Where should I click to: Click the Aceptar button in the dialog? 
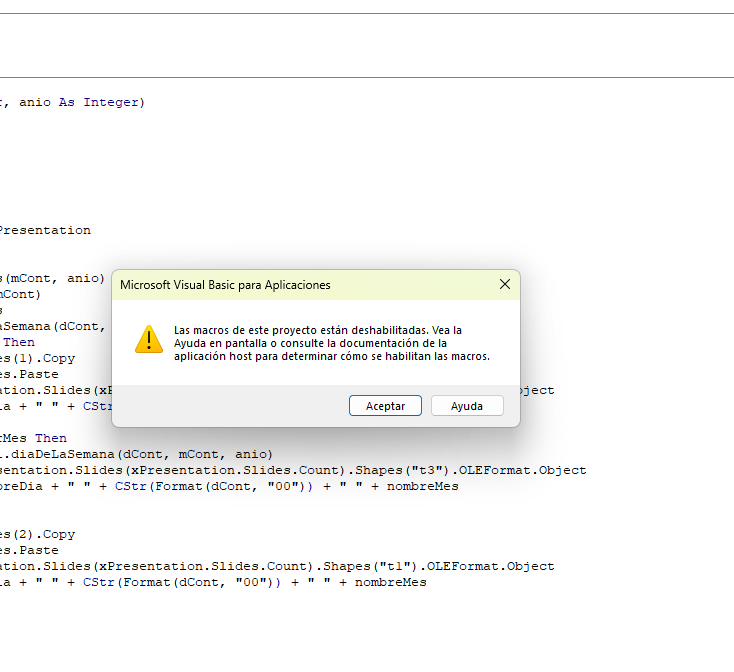[385, 406]
